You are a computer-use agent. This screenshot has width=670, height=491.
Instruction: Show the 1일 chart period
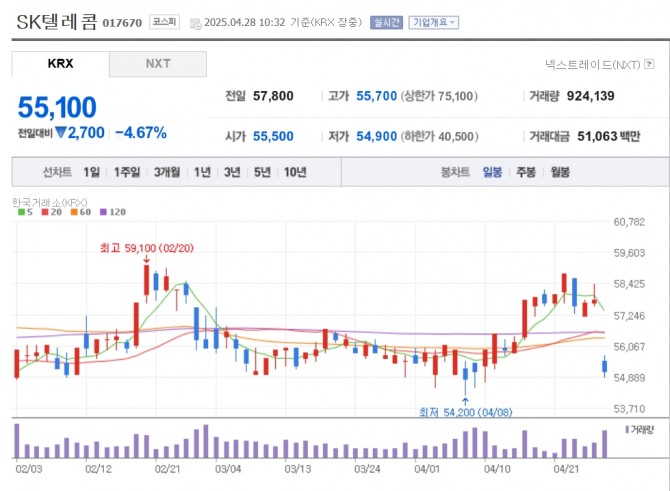click(92, 172)
